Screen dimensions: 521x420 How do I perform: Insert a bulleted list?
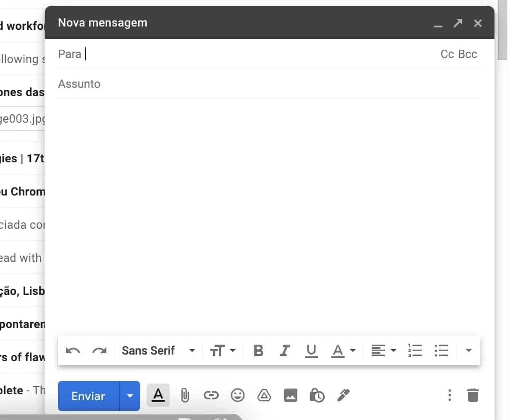[441, 350]
